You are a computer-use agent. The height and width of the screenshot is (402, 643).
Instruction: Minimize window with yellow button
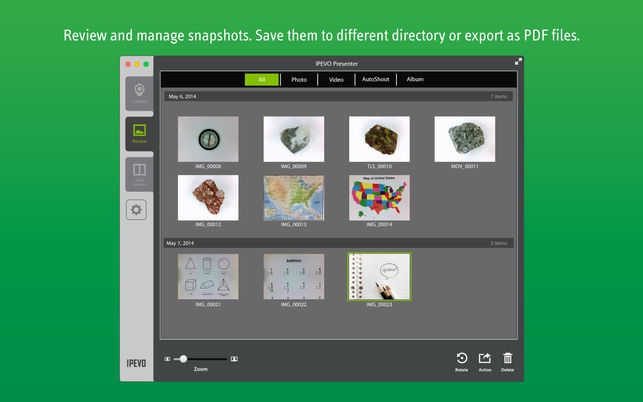[x=137, y=64]
